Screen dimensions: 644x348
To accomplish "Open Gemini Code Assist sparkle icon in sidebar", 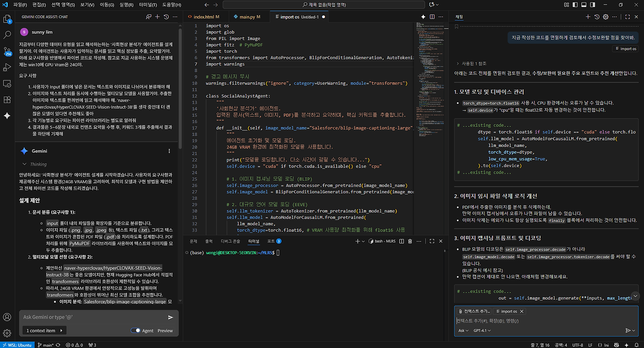I will [x=7, y=116].
